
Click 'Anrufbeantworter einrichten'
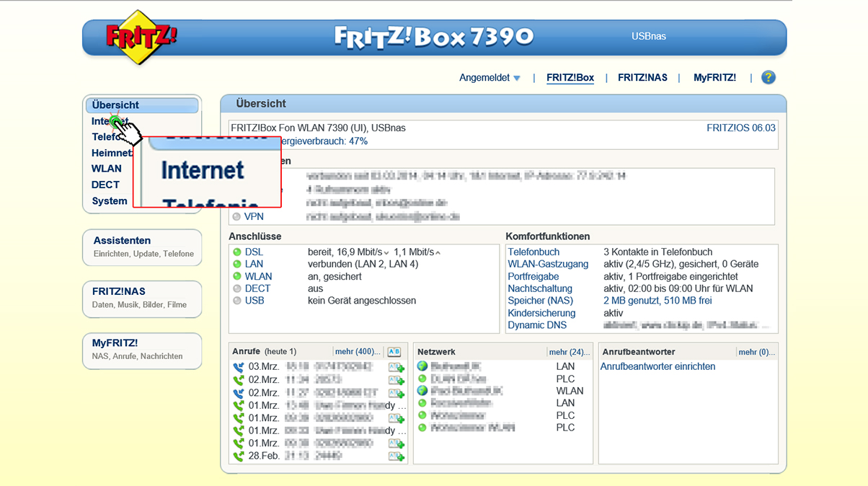tap(658, 366)
